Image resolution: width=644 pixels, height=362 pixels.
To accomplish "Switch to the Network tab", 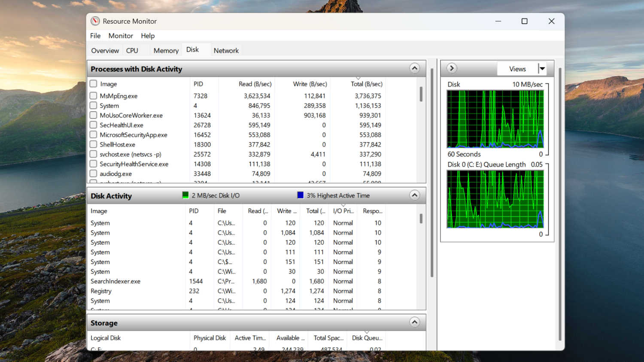I will coord(226,50).
